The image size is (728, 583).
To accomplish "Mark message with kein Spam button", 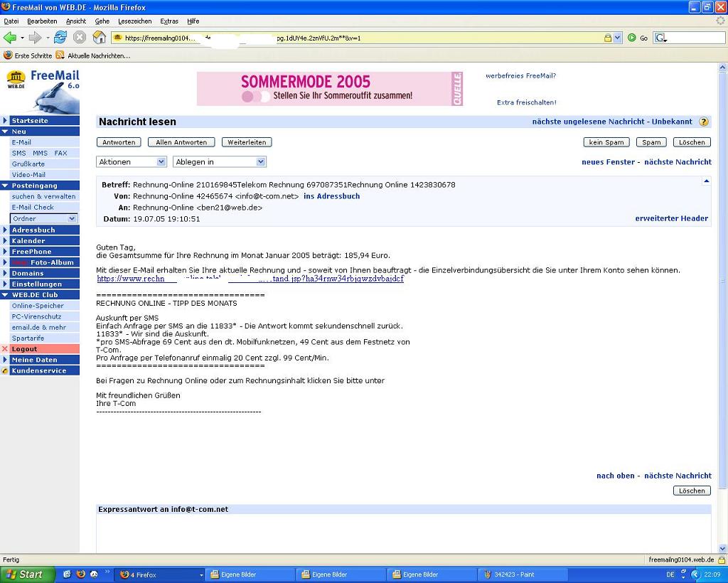I will pos(606,142).
